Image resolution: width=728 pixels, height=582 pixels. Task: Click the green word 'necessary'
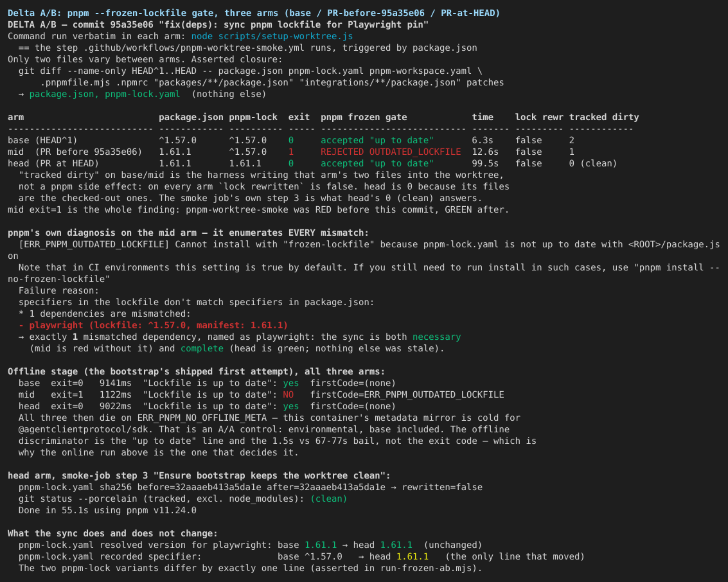click(x=436, y=337)
